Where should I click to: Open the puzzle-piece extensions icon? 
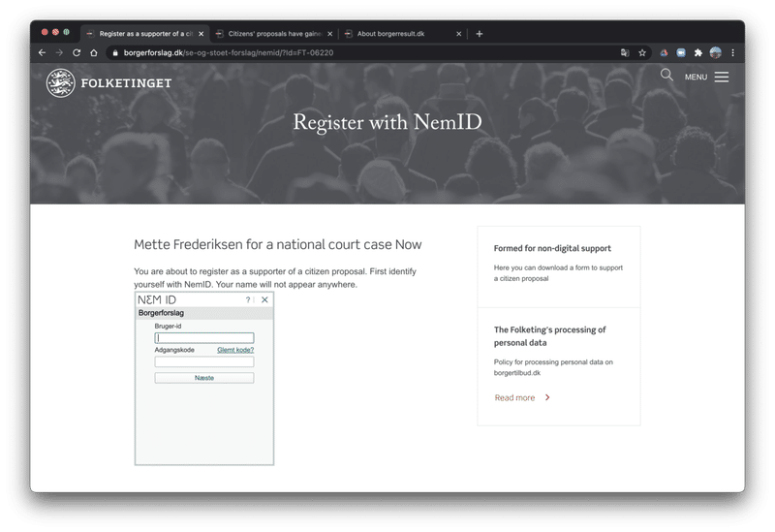[697, 53]
